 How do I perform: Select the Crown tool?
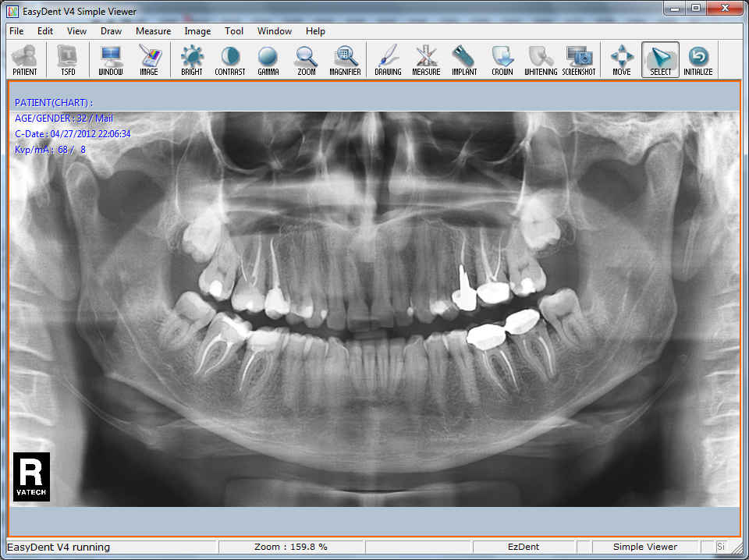[502, 60]
